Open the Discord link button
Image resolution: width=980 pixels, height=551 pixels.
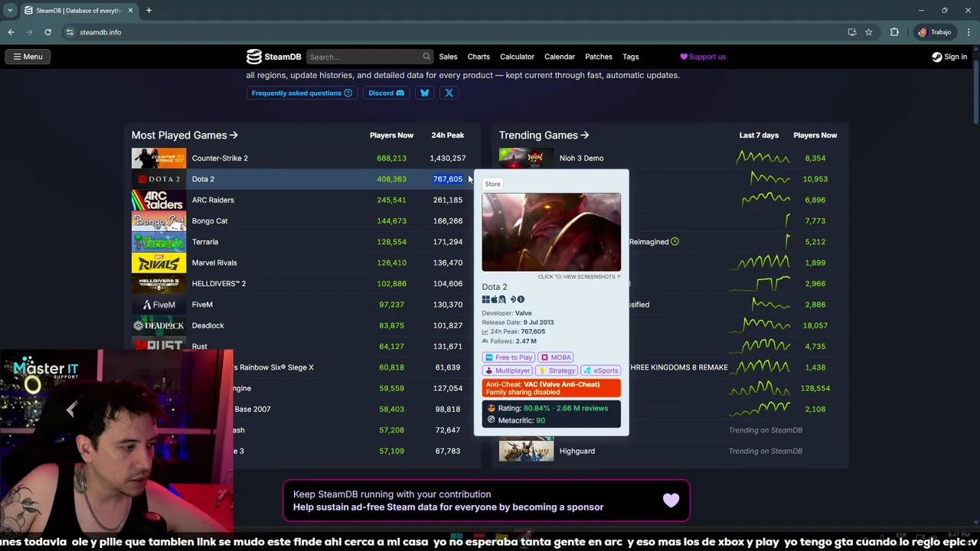tap(386, 93)
